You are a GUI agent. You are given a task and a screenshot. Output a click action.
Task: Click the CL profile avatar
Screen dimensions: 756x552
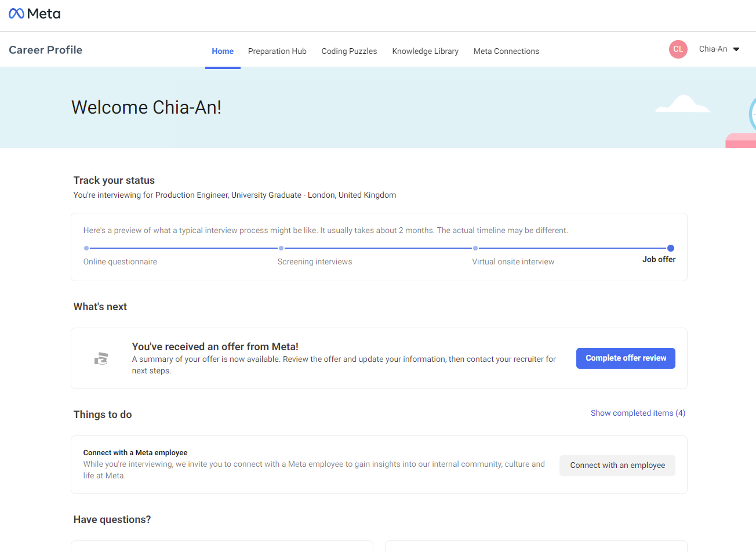(x=678, y=49)
